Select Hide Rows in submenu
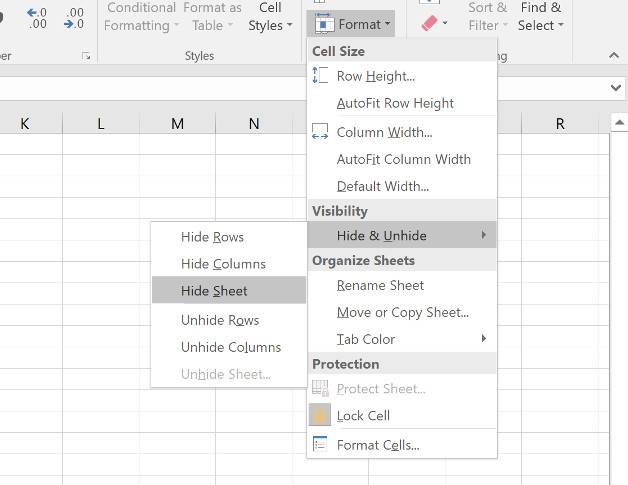Image resolution: width=628 pixels, height=485 pixels. click(229, 237)
